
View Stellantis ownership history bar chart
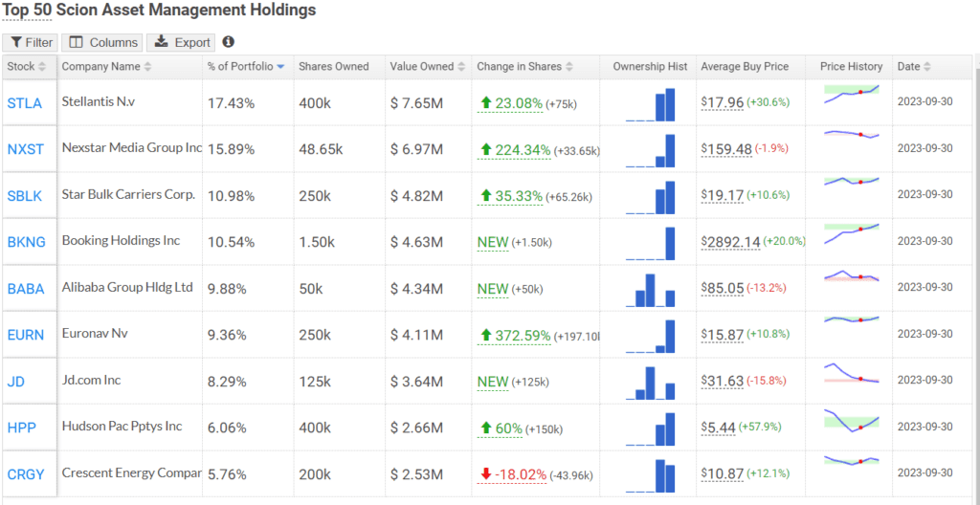pos(651,104)
